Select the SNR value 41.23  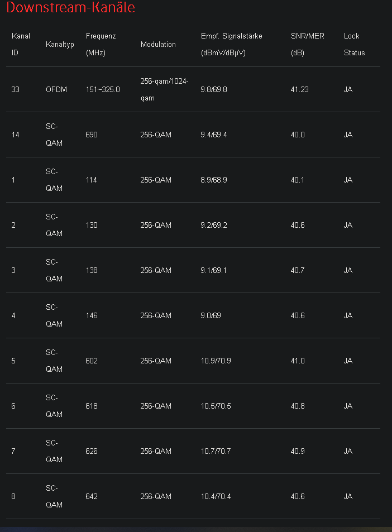click(299, 89)
